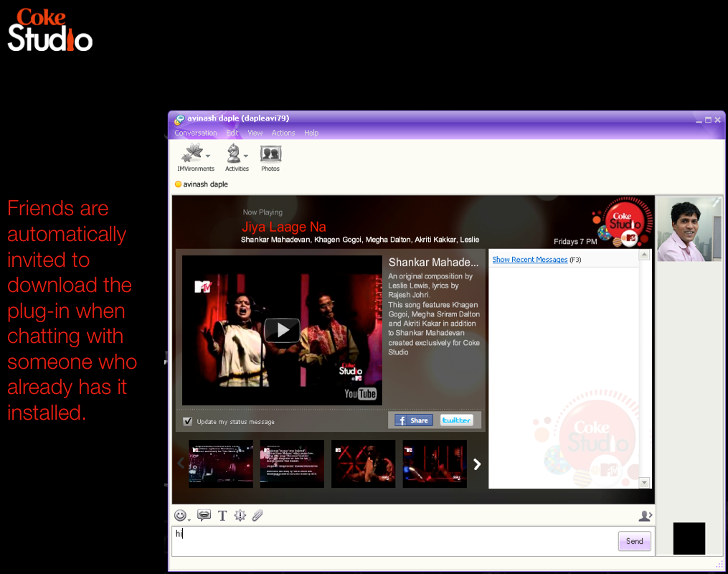
Task: Click the Twitter share button
Action: 456,420
